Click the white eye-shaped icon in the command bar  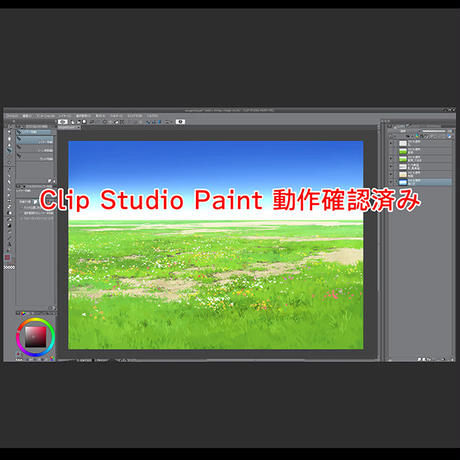[181, 122]
